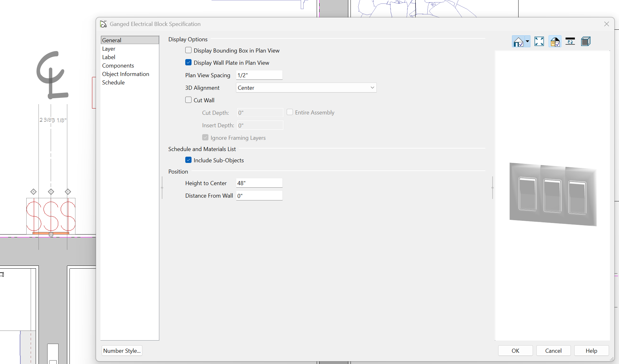Open the 3D Alignment dropdown
This screenshot has width=619, height=364.
(x=306, y=88)
